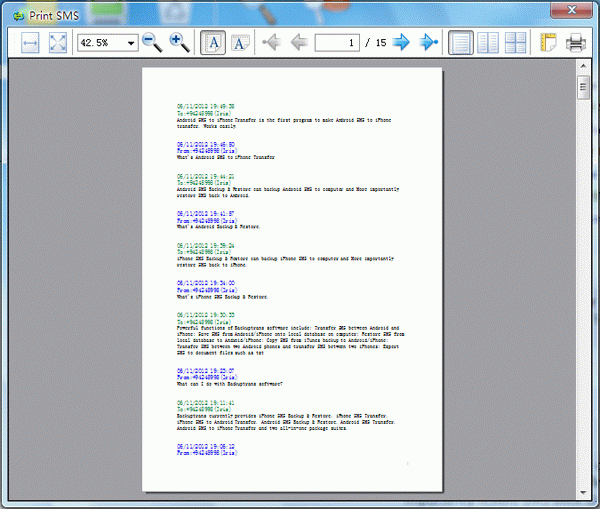The width and height of the screenshot is (600, 509).
Task: Close the Print SMS window
Action: (571, 10)
